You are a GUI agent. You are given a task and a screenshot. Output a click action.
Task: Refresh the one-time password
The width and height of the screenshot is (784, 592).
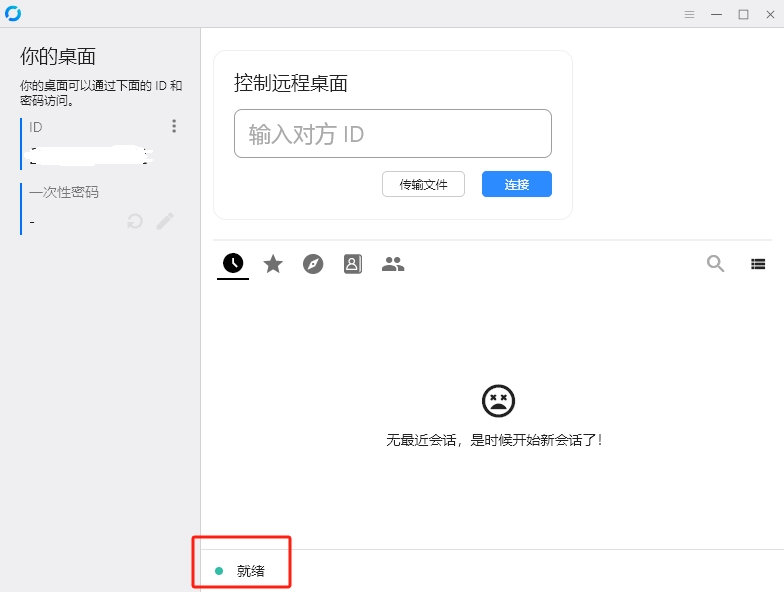click(x=134, y=221)
